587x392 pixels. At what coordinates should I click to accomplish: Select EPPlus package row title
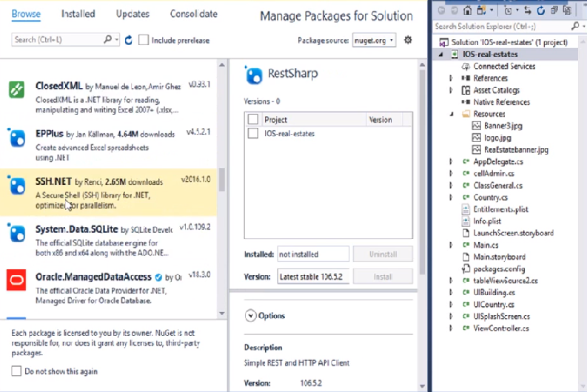click(x=50, y=134)
